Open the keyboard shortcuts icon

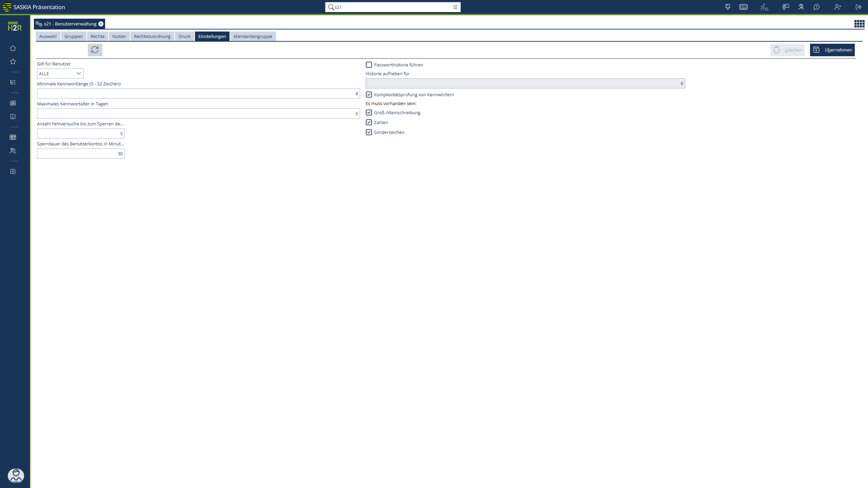point(744,7)
